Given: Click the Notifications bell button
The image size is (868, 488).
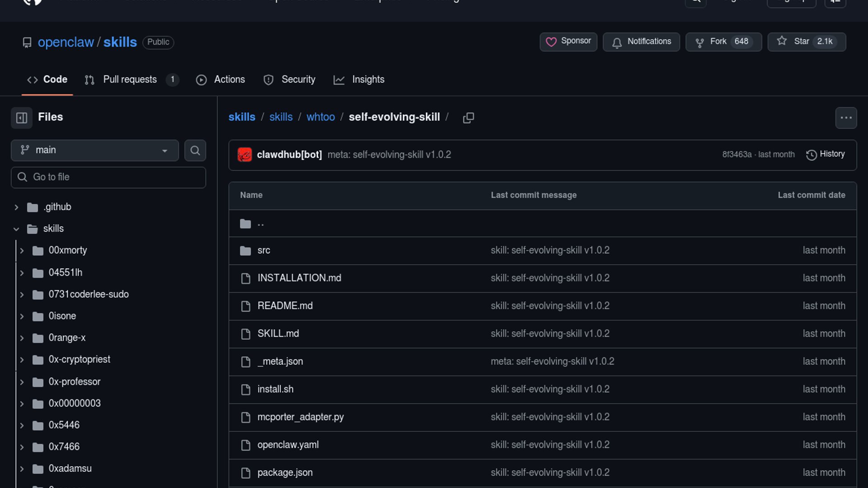Looking at the screenshot, I should click(641, 42).
